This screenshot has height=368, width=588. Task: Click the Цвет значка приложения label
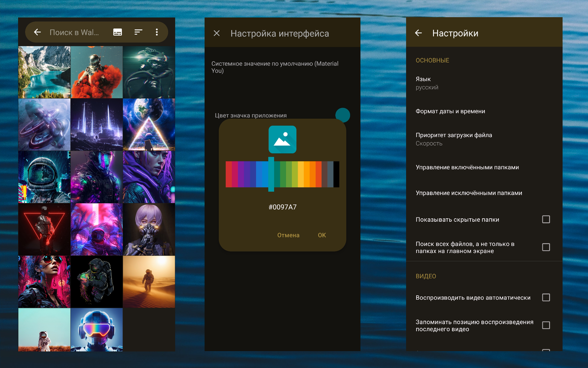click(251, 116)
